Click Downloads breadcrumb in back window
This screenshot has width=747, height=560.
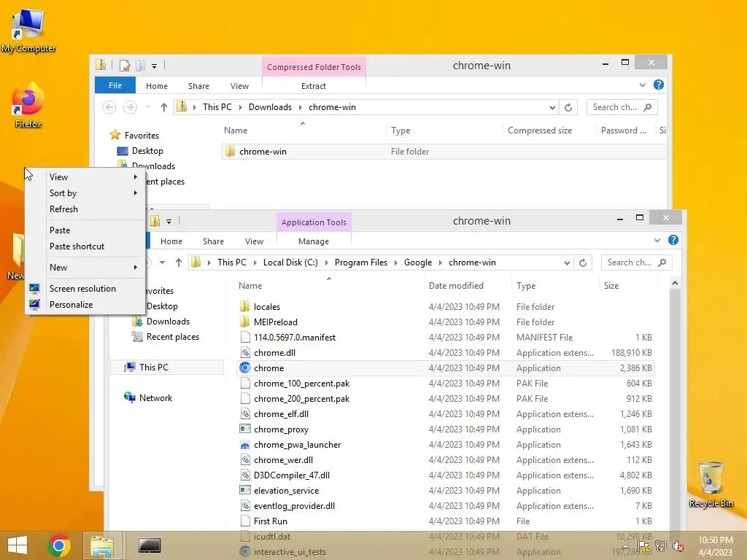[x=270, y=107]
